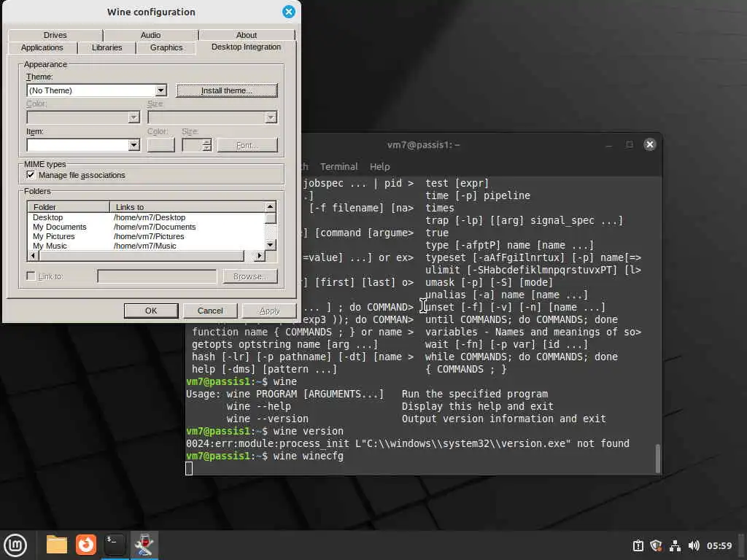747x560 pixels.
Task: Click the /home/vm7/Documents link path
Action: (155, 227)
